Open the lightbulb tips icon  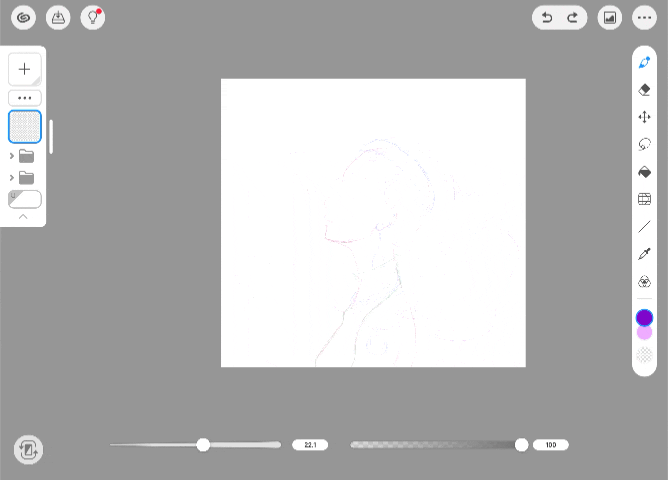coord(93,18)
